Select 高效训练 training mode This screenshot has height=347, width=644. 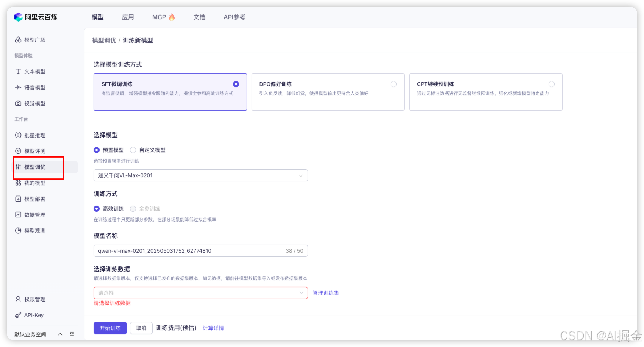97,209
